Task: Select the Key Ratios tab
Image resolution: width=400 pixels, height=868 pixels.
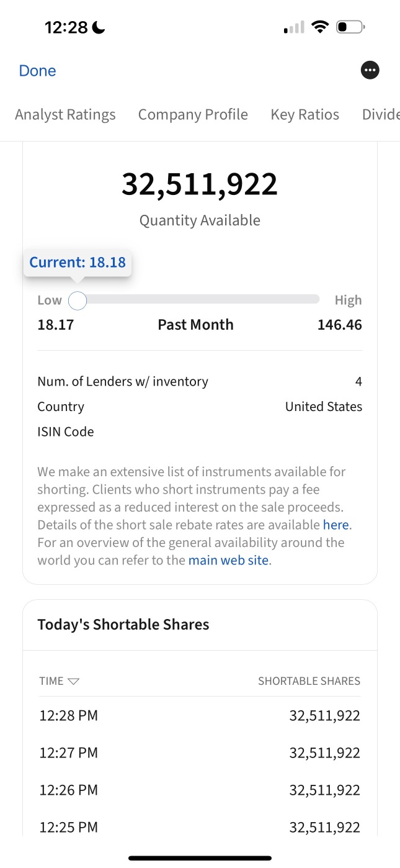Action: point(305,115)
